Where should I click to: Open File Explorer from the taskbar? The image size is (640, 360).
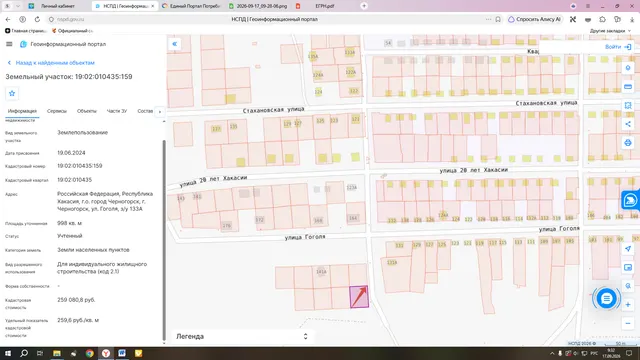(57, 353)
